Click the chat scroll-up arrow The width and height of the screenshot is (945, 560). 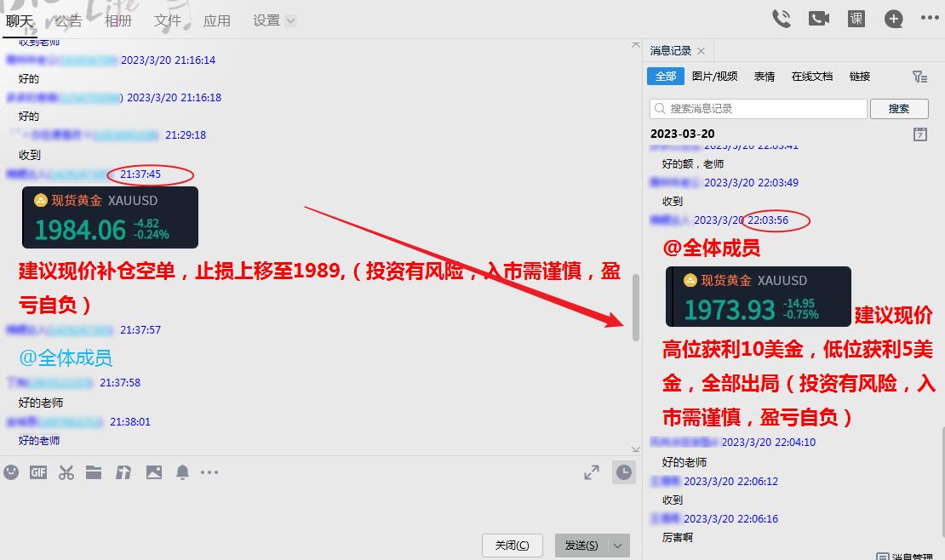[636, 44]
